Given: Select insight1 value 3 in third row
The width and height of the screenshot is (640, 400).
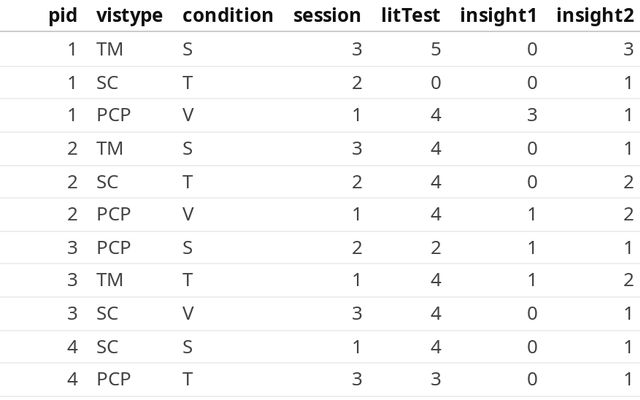Looking at the screenshot, I should pos(534,115).
